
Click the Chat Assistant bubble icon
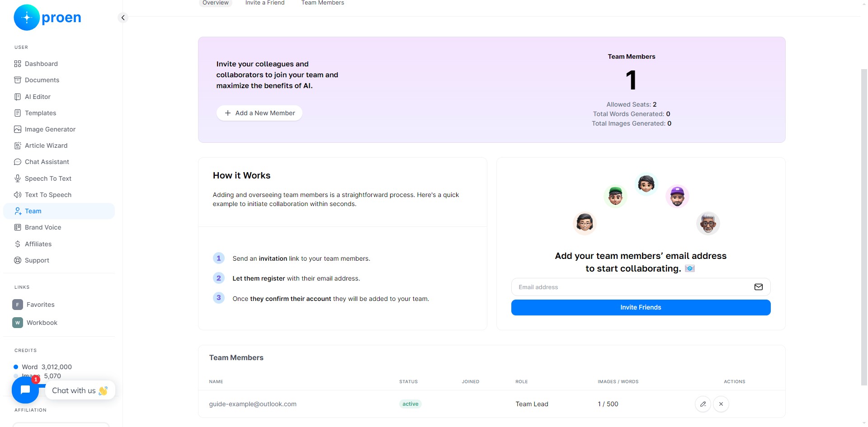point(18,162)
